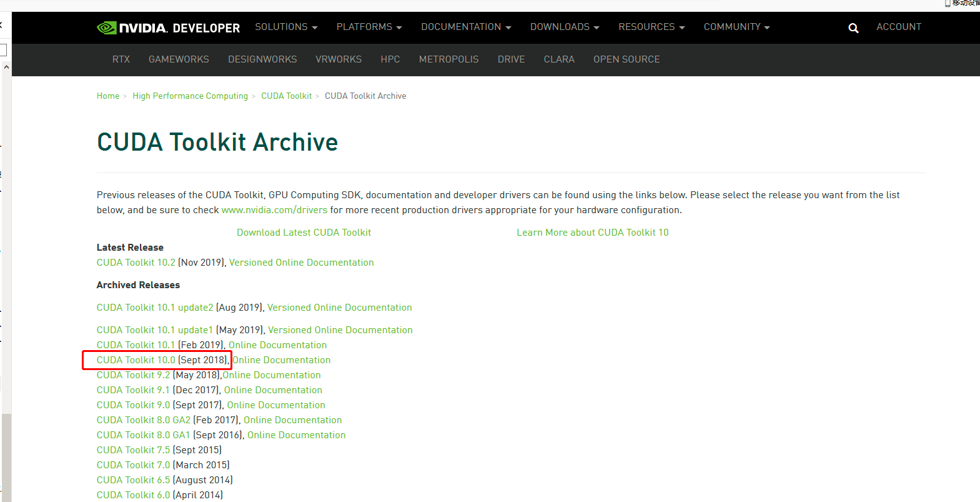This screenshot has height=502, width=980.
Task: Open Online Documentation for CUDA 10.0
Action: (x=282, y=360)
